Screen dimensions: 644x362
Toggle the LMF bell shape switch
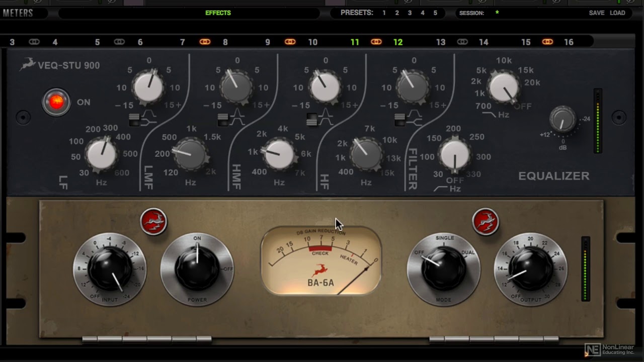pos(223,120)
